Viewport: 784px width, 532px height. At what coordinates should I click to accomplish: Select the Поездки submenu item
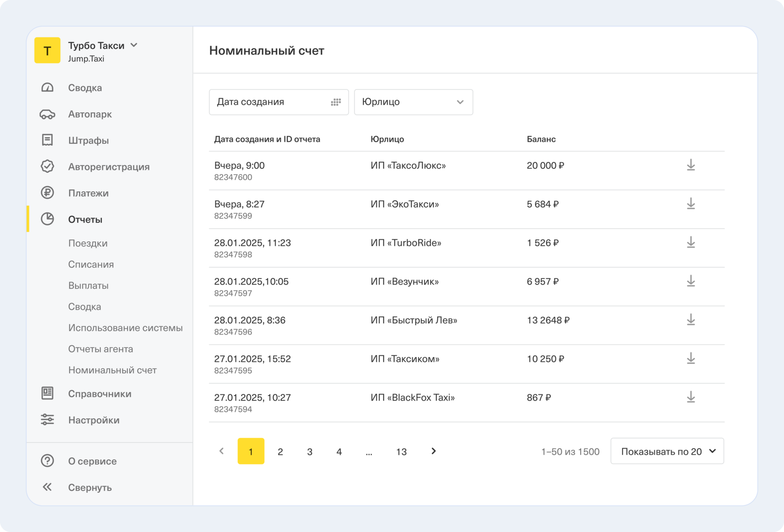88,243
